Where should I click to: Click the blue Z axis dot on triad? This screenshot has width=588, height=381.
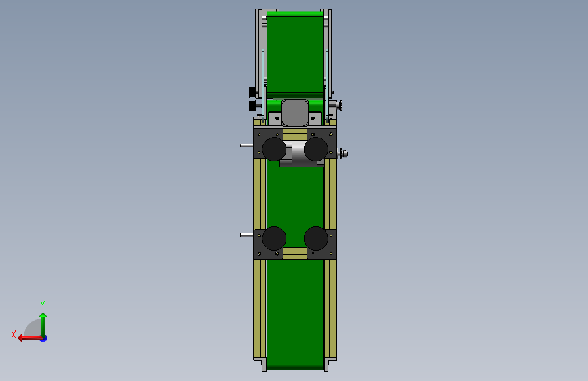point(44,338)
